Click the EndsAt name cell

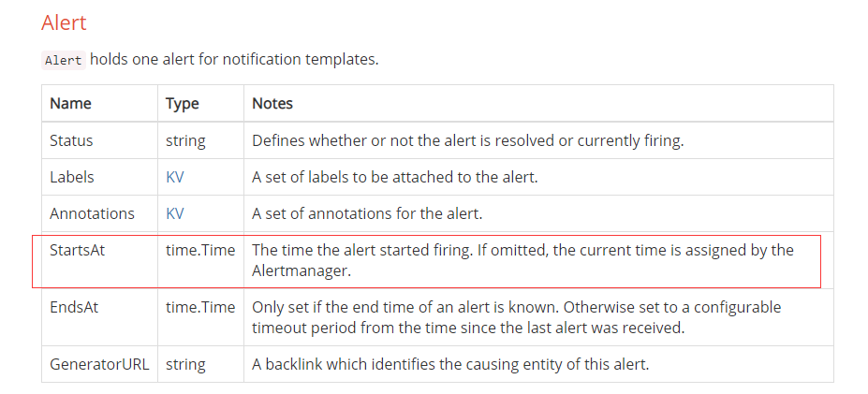pyautogui.click(x=73, y=307)
